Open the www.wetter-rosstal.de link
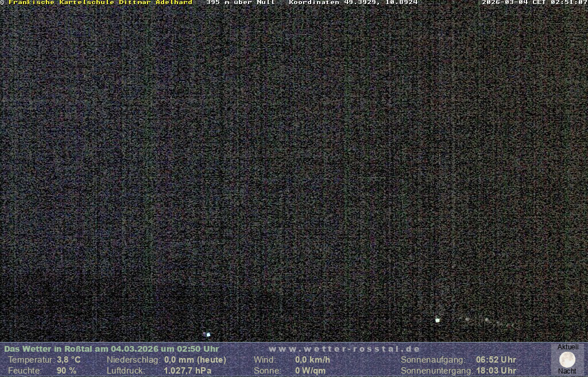Screen dimensions: 588x377 pos(345,349)
